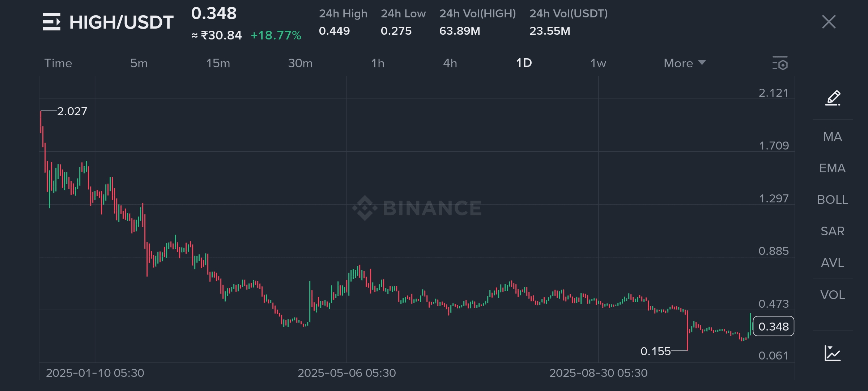
Task: Enable the BOLL indicator
Action: pyautogui.click(x=832, y=200)
